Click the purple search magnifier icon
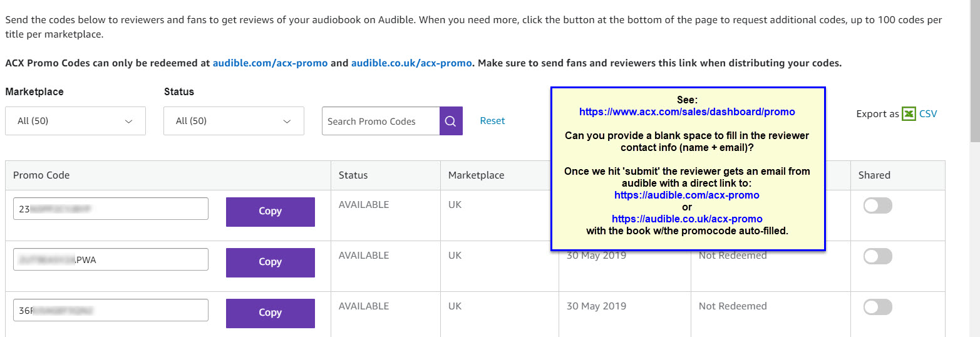Viewport: 980px width, 337px height. 451,121
